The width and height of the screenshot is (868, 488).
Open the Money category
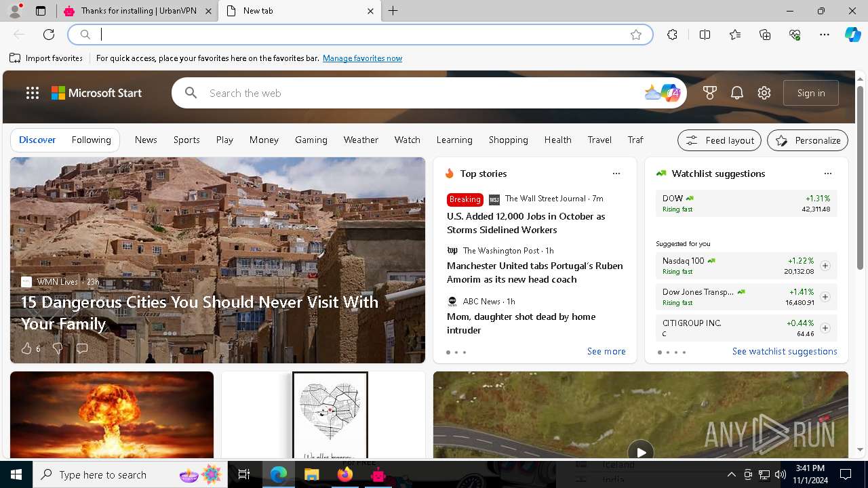[264, 140]
